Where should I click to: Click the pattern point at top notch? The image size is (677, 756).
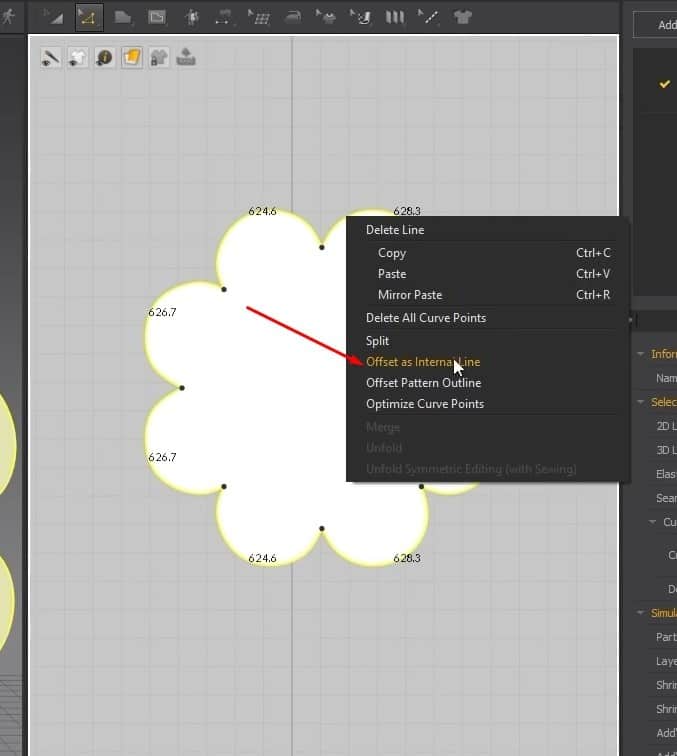pyautogui.click(x=322, y=247)
